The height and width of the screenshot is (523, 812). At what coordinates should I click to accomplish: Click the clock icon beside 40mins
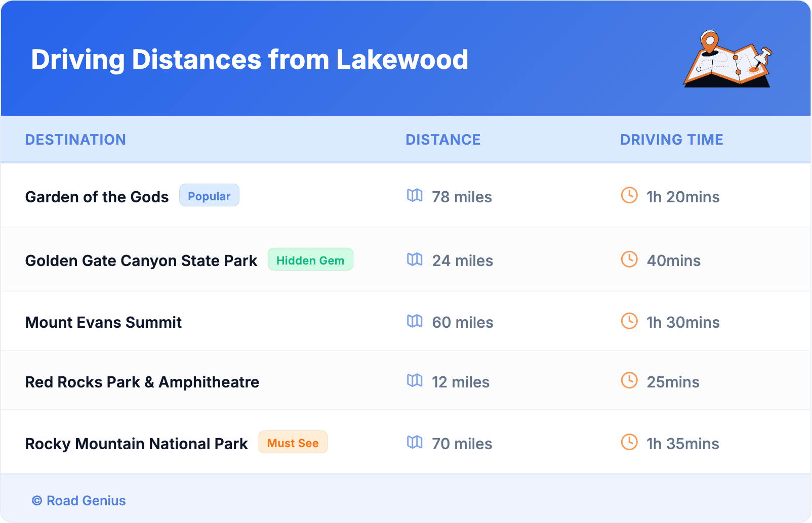[x=629, y=259]
